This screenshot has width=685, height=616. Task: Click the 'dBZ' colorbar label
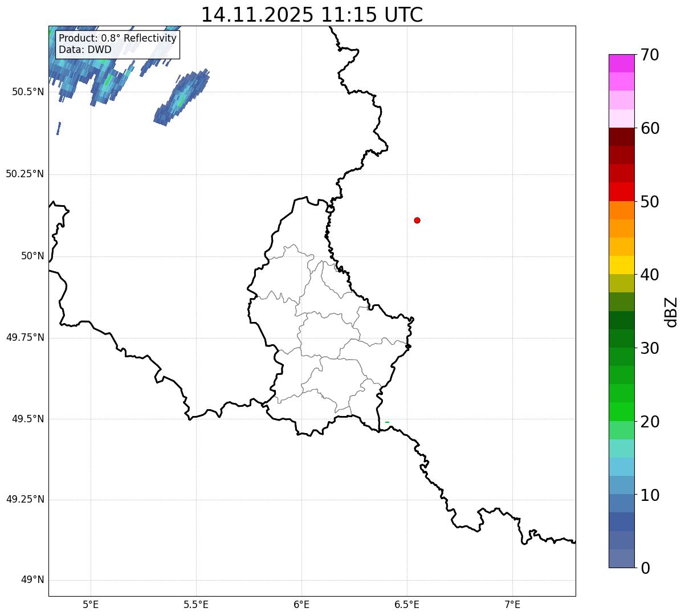tap(671, 311)
